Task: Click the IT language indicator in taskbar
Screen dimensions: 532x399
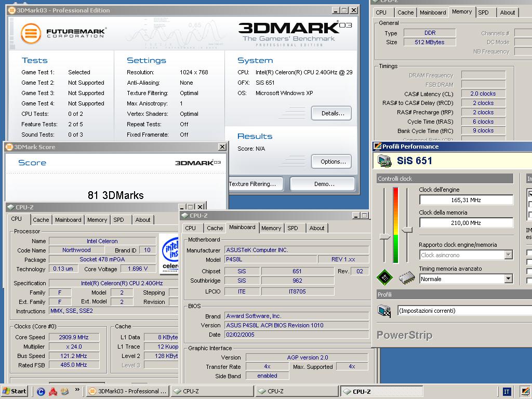Action: pyautogui.click(x=507, y=392)
